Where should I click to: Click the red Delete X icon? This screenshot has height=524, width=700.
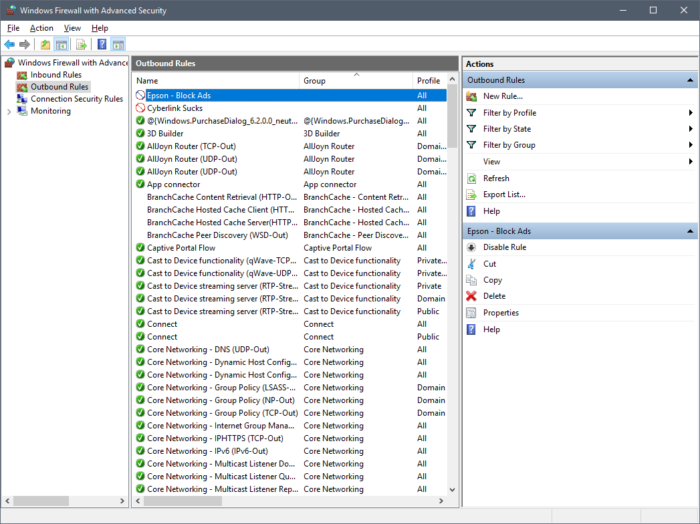[472, 296]
